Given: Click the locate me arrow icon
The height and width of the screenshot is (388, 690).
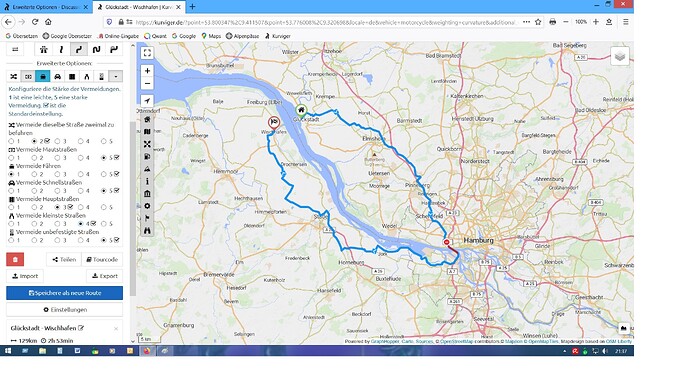Looking at the screenshot, I should (147, 100).
